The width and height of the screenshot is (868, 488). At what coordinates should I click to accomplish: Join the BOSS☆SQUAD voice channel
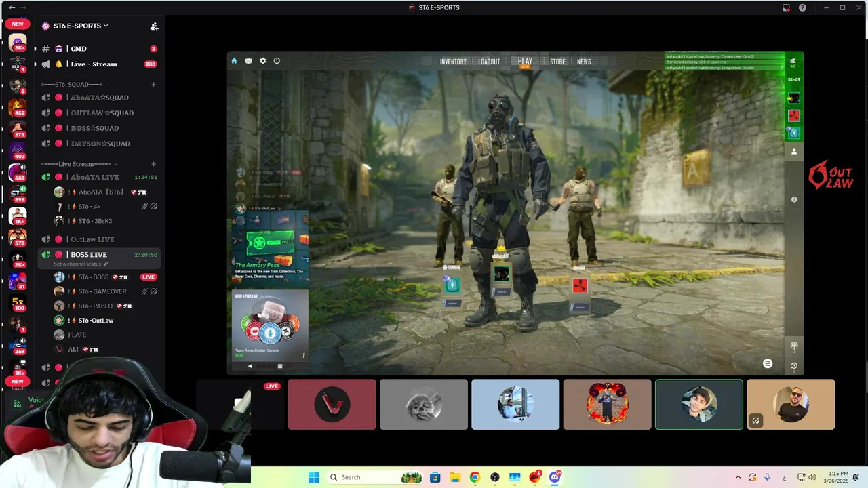(98, 128)
